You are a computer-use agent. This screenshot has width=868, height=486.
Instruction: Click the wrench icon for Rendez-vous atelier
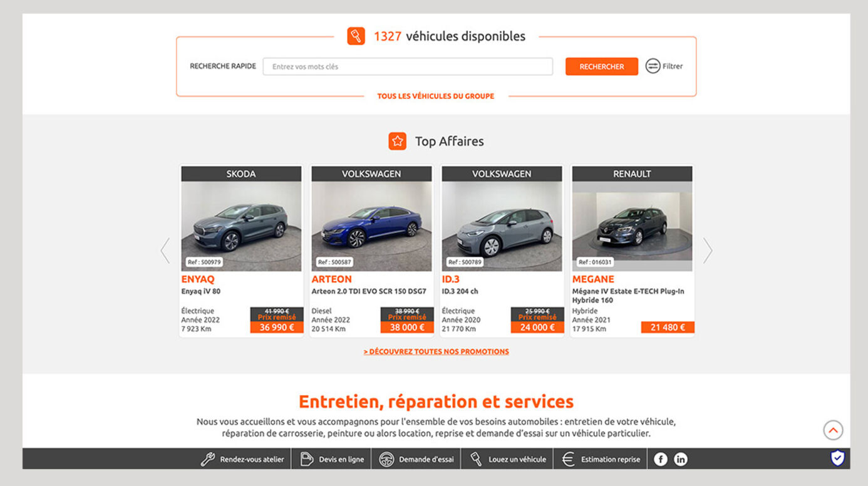(208, 459)
